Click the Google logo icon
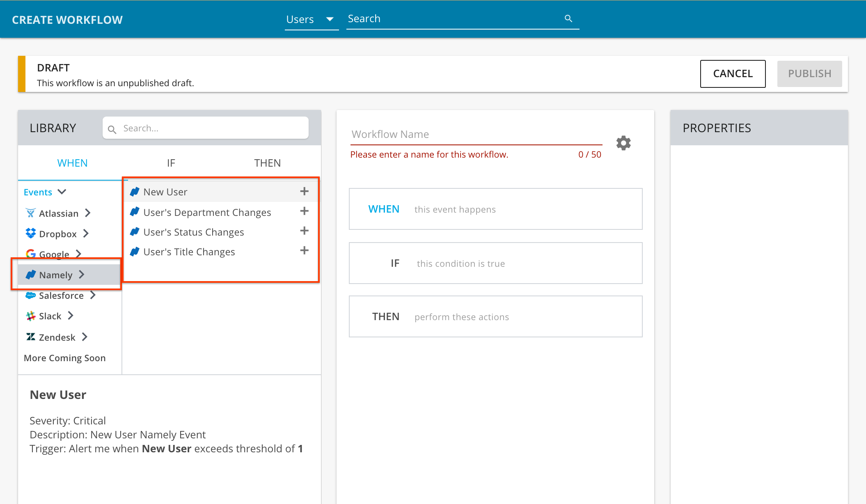866x504 pixels. 31,254
